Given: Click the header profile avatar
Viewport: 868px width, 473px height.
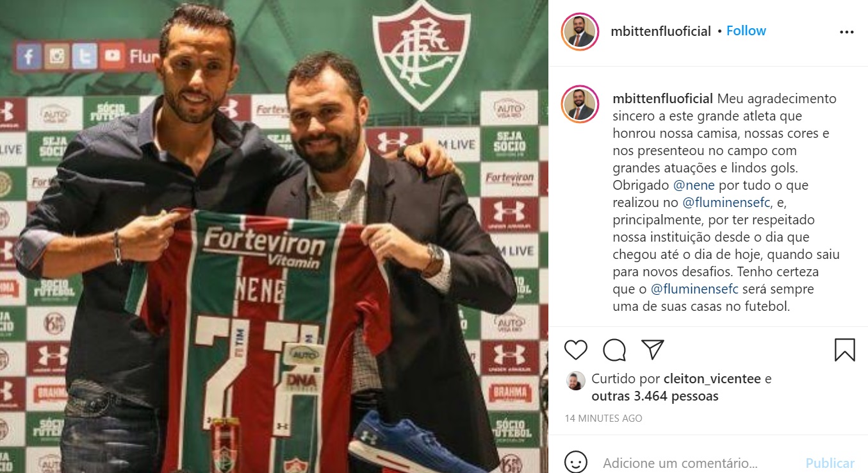Looking at the screenshot, I should (580, 31).
